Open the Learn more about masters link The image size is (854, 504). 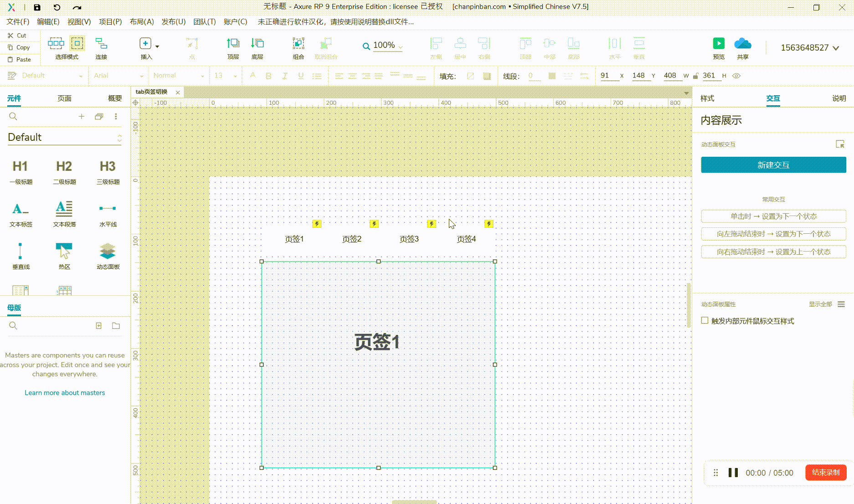point(65,393)
